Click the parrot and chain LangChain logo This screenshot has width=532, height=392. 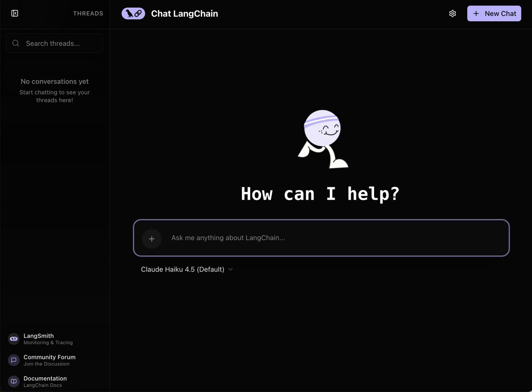click(133, 14)
